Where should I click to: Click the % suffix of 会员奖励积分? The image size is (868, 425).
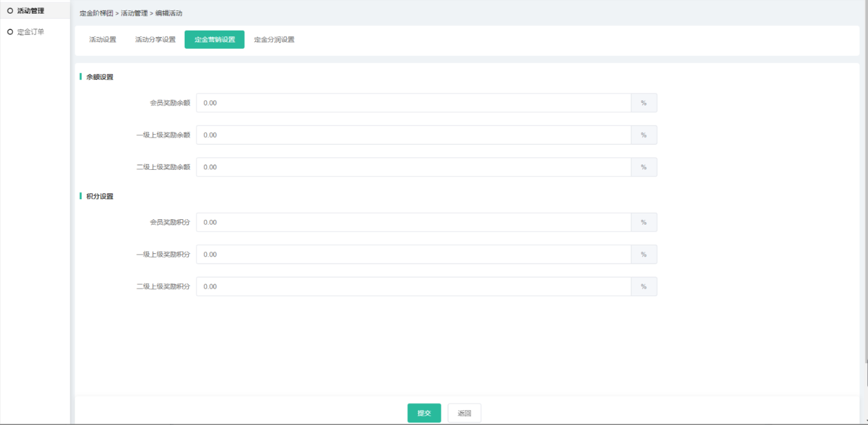click(644, 223)
